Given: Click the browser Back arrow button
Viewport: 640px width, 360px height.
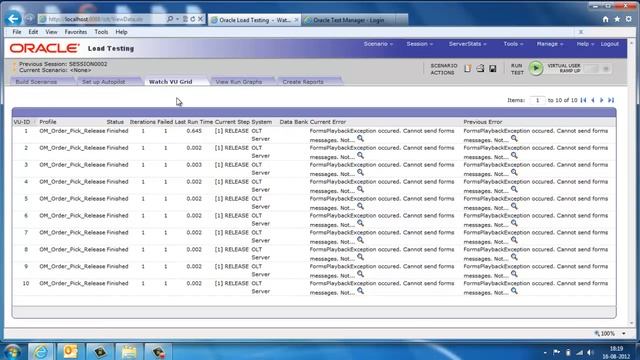Looking at the screenshot, I should pos(13,19).
